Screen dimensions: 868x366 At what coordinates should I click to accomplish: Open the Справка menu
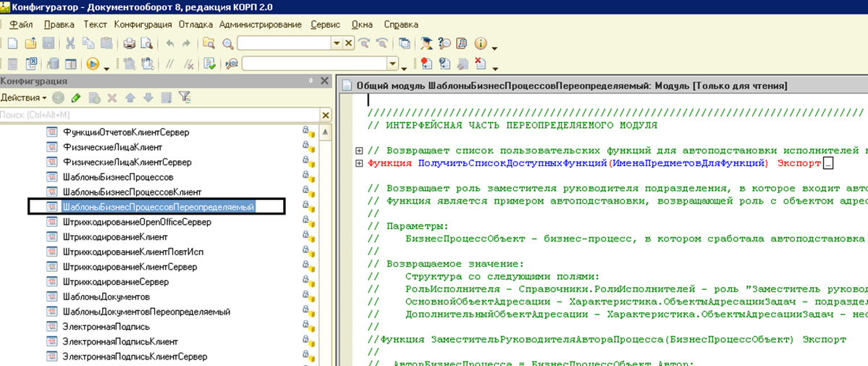pos(401,25)
